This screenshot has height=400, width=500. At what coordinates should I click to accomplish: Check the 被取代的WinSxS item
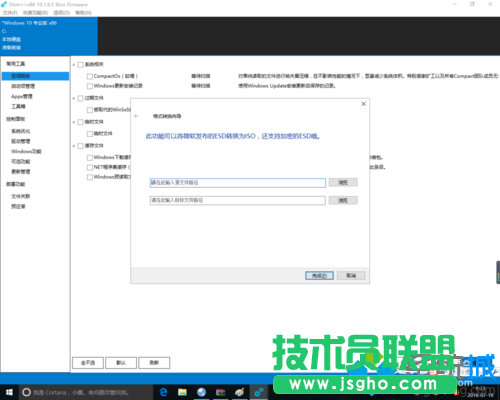(90, 110)
